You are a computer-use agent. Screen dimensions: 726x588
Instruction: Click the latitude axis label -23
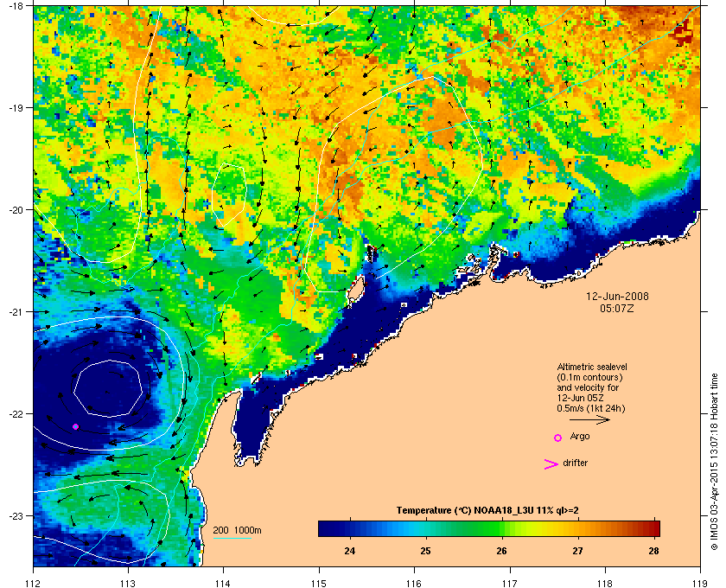coord(16,515)
